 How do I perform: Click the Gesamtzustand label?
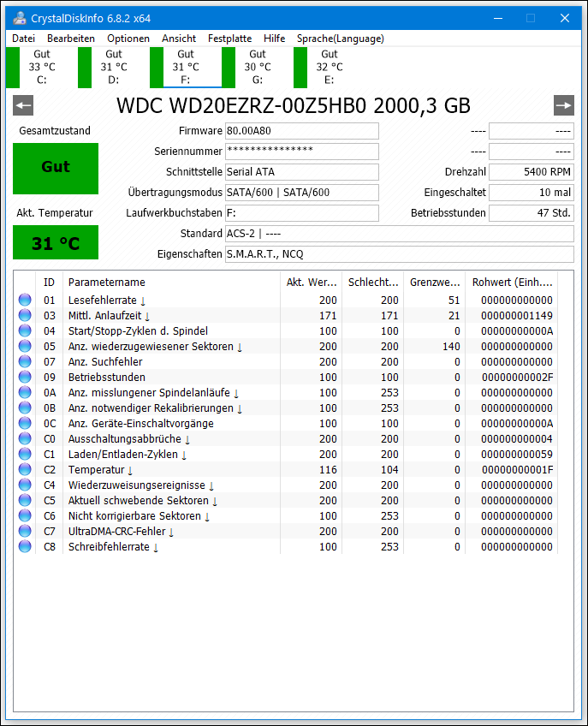point(55,131)
